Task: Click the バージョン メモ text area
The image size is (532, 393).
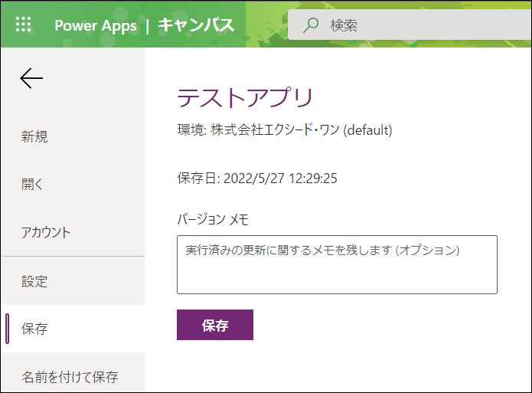Action: [337, 264]
